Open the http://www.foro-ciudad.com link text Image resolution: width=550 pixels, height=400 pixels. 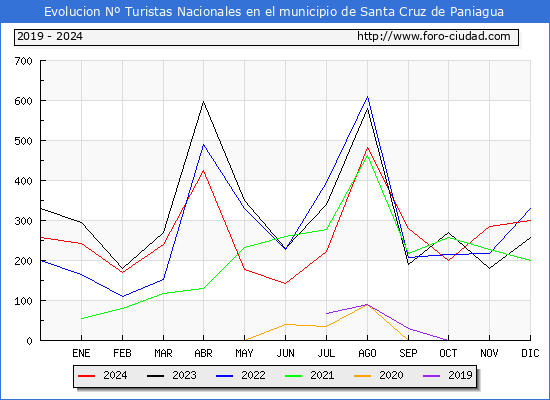click(x=434, y=36)
